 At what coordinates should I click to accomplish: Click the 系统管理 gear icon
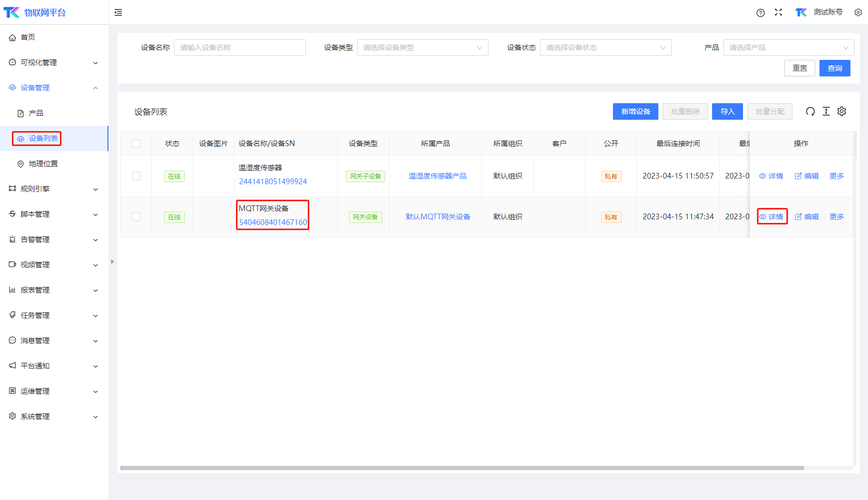click(12, 416)
